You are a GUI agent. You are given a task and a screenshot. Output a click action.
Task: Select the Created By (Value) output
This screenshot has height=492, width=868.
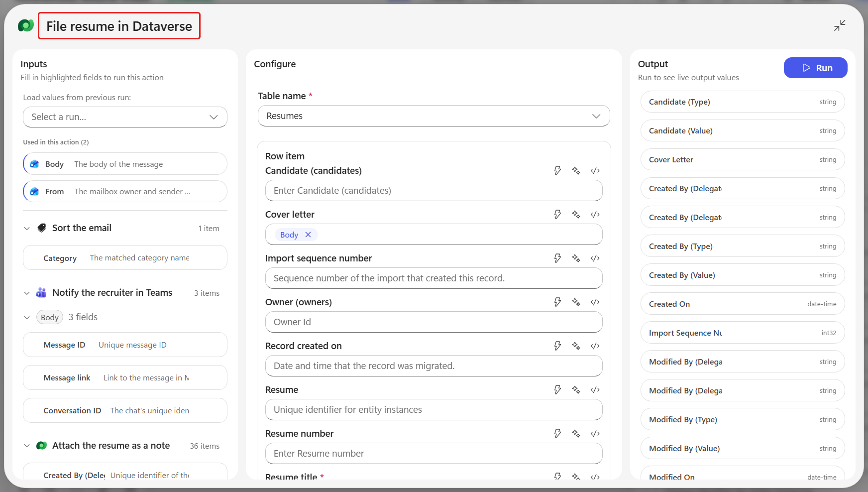pos(742,275)
